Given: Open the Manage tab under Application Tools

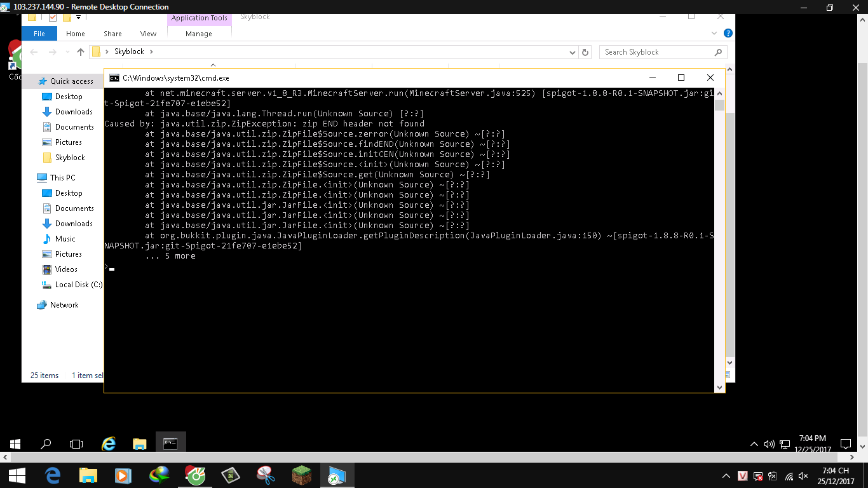Looking at the screenshot, I should click(x=199, y=34).
